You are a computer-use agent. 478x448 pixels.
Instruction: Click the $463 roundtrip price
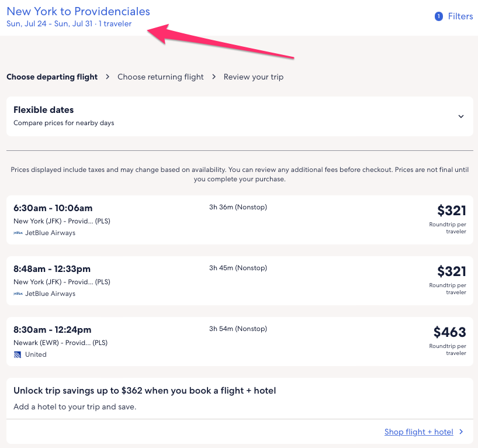pyautogui.click(x=449, y=333)
